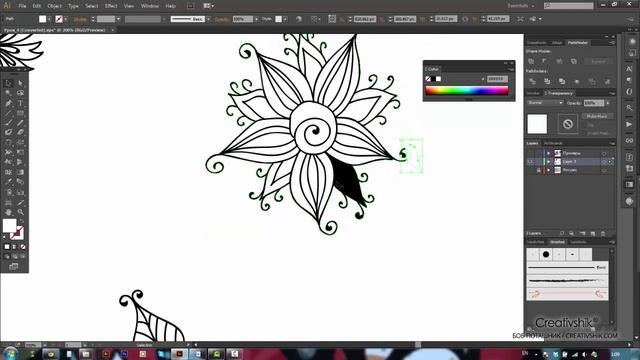Screen dimensions: 640x360
Task: Select the Gradient tool
Action: pyautogui.click(x=20, y=172)
